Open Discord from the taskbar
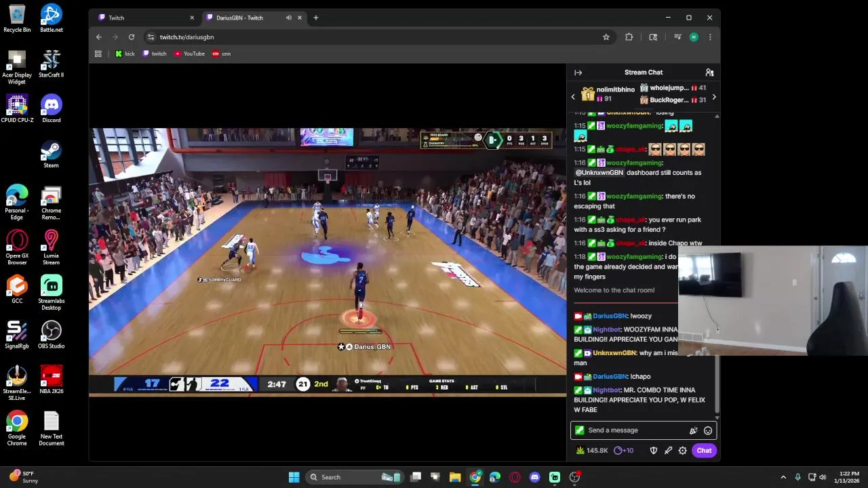 pos(535,477)
